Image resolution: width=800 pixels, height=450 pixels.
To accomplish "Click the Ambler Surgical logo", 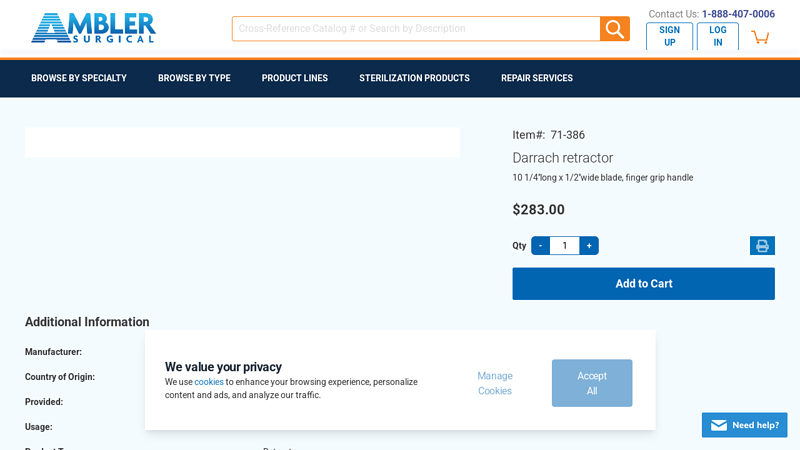I will 93,28.
